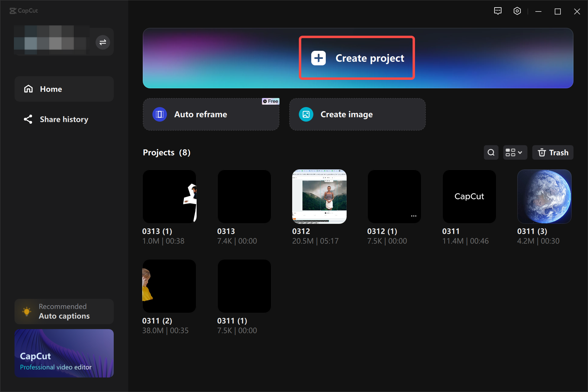The width and height of the screenshot is (588, 392).
Task: Click the account switch arrows icon
Action: [x=103, y=42]
